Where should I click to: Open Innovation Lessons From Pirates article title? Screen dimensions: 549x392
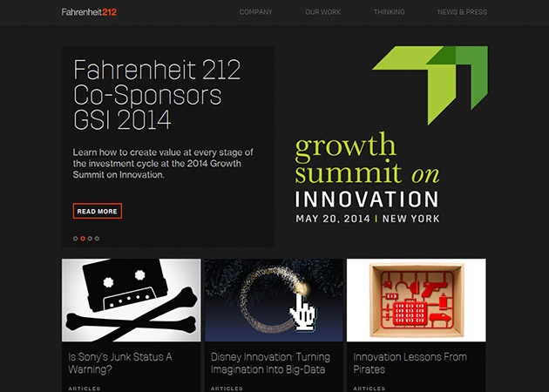pos(410,363)
